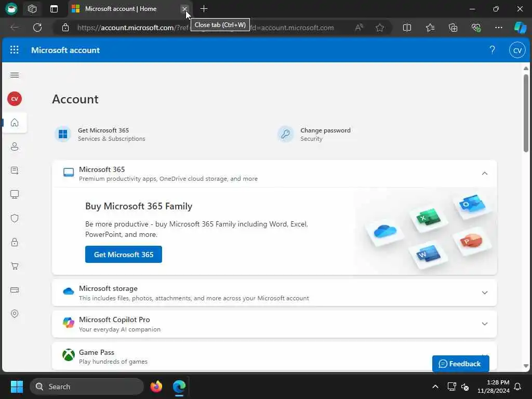Expand the Microsoft Copilot Pro section
The height and width of the screenshot is (399, 532).
click(x=485, y=324)
